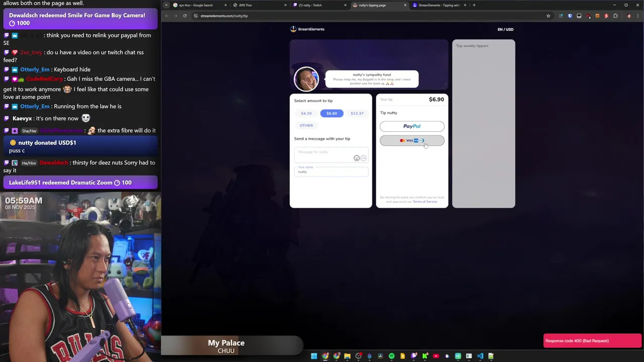Click the 'My Palace' song title overlay
Viewport: 644px width, 362px height.
226,343
